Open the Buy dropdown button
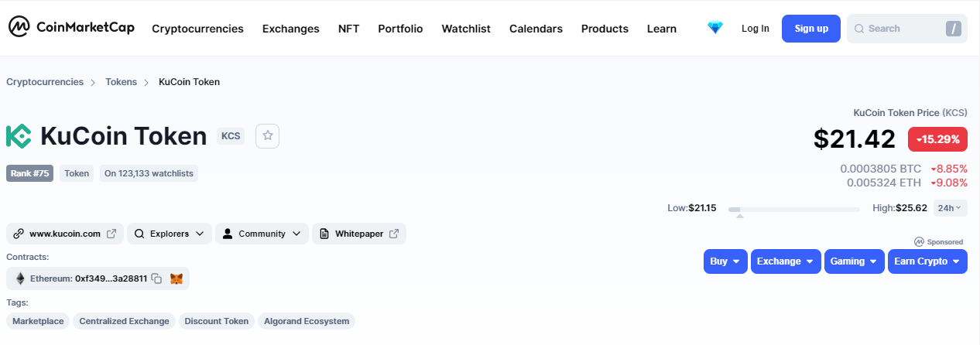The width and height of the screenshot is (980, 345). [725, 261]
